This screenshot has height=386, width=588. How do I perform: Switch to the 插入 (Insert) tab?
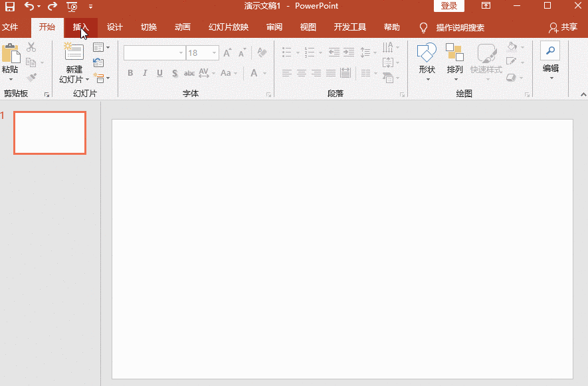pyautogui.click(x=80, y=27)
